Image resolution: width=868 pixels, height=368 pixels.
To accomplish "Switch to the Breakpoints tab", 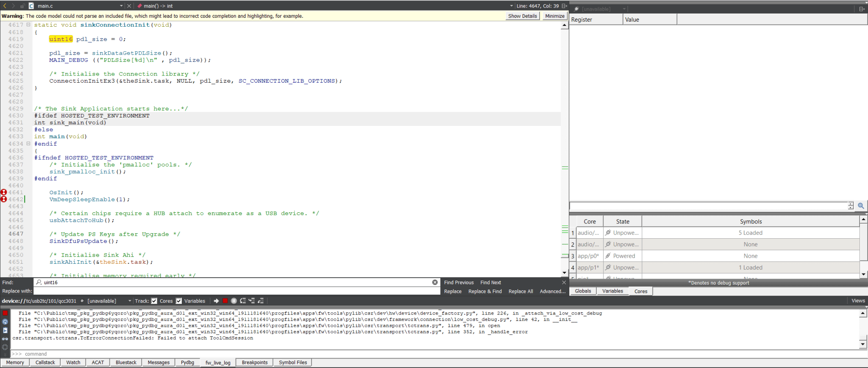I will 255,362.
